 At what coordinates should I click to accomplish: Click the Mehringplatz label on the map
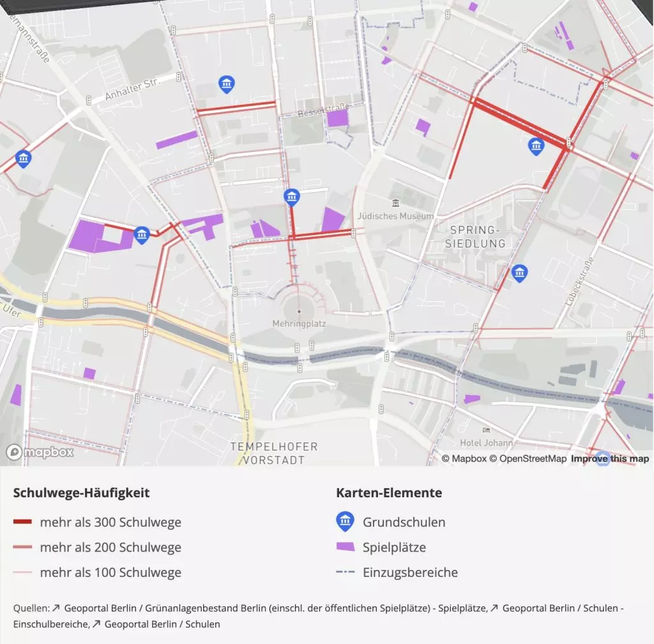[299, 324]
